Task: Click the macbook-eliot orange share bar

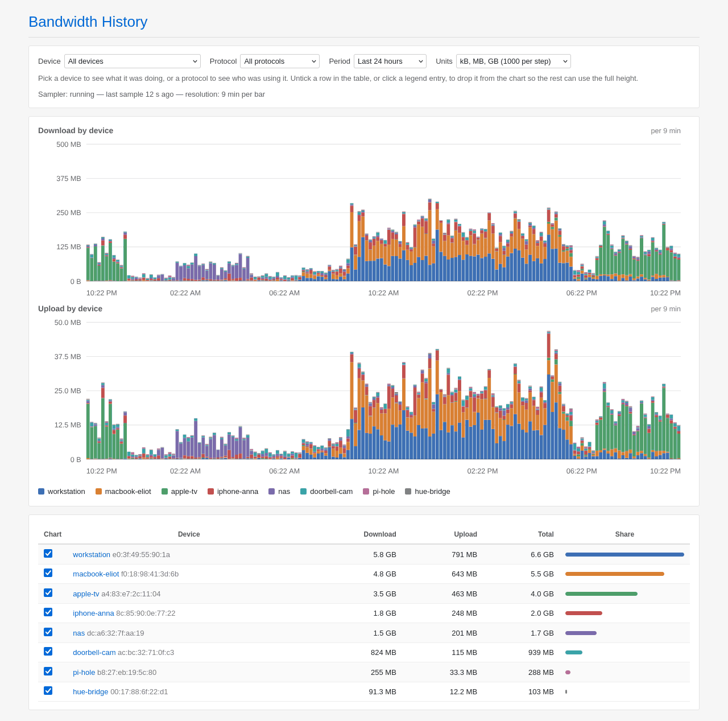Action: coord(615,574)
